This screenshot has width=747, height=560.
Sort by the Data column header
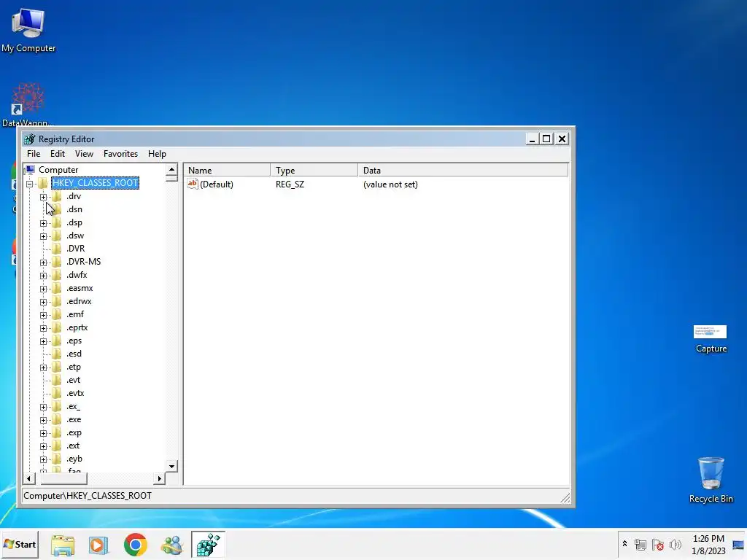tap(462, 170)
